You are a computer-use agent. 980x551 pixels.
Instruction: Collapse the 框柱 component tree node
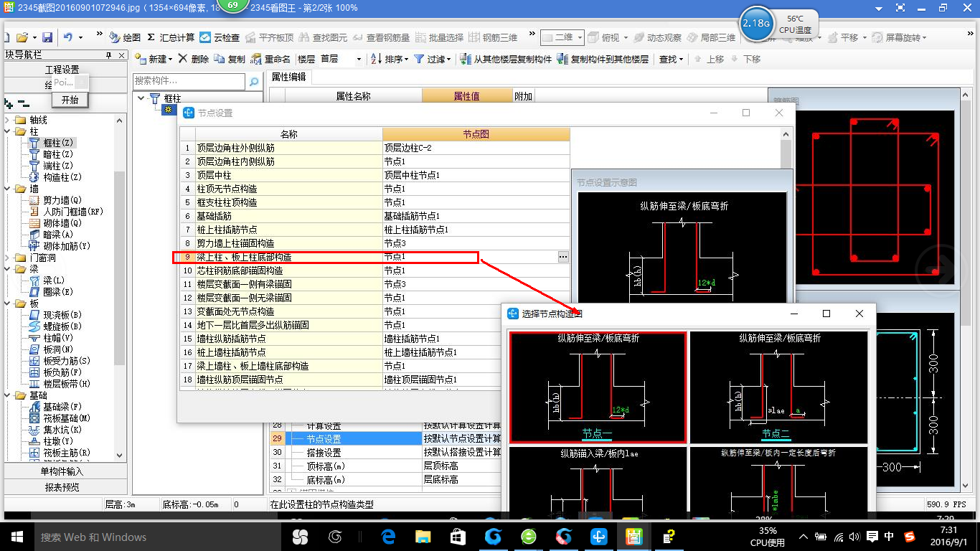pos(141,98)
